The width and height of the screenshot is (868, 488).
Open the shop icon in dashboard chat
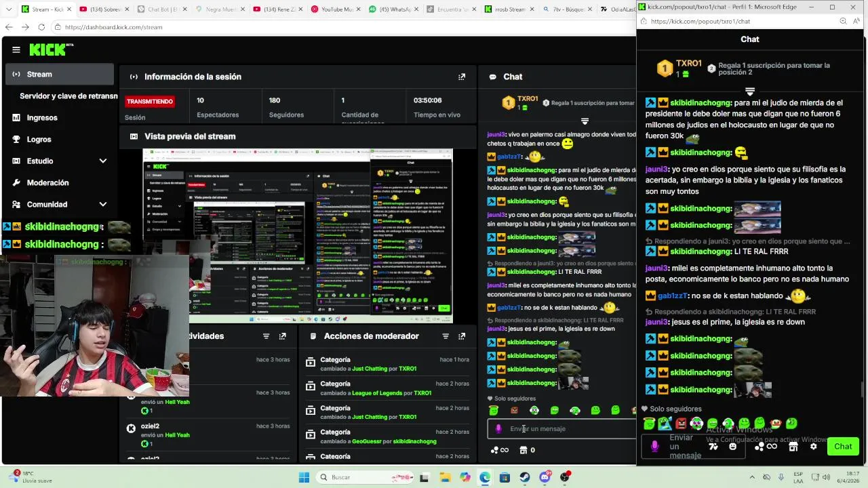(524, 450)
